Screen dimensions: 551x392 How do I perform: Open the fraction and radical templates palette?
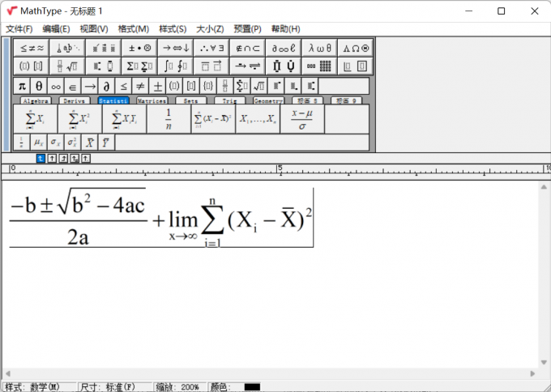pyautogui.click(x=67, y=66)
